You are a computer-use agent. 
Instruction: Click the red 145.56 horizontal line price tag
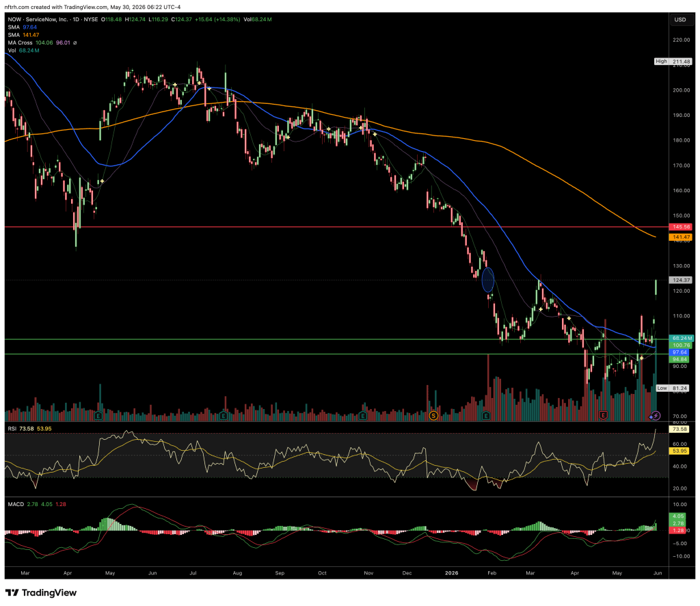coord(680,227)
